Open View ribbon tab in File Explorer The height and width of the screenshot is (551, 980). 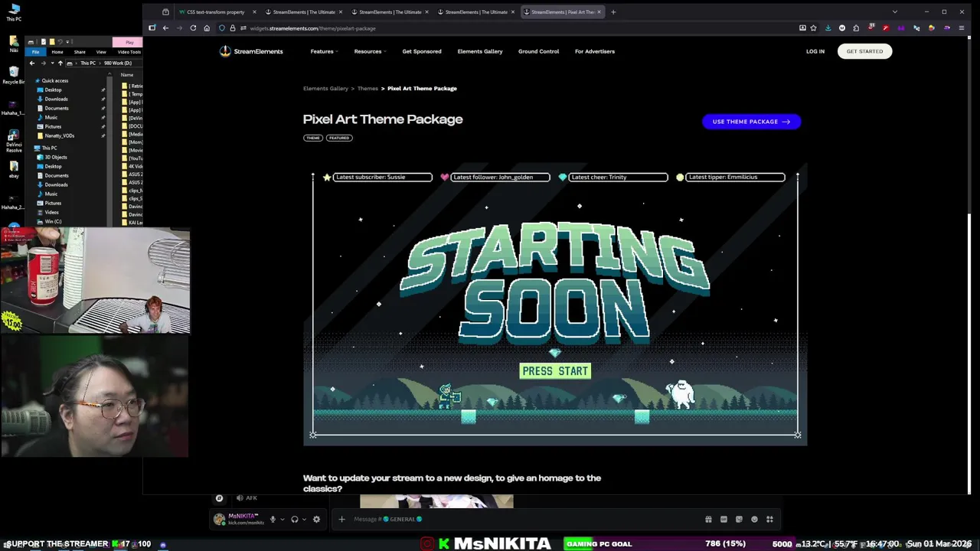point(101,51)
